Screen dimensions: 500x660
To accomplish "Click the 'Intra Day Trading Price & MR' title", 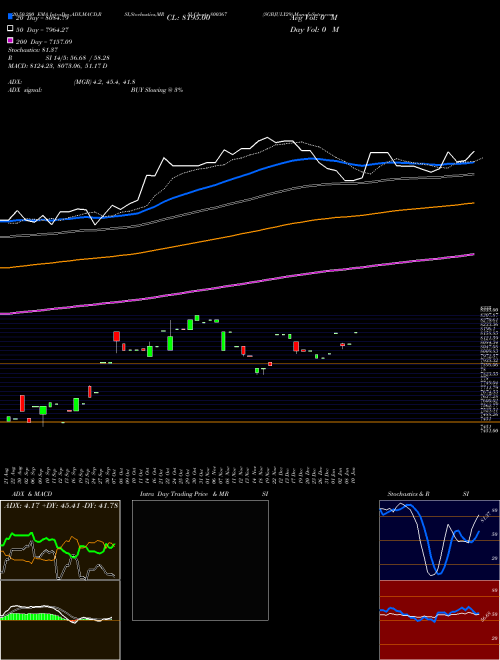I will (185, 494).
